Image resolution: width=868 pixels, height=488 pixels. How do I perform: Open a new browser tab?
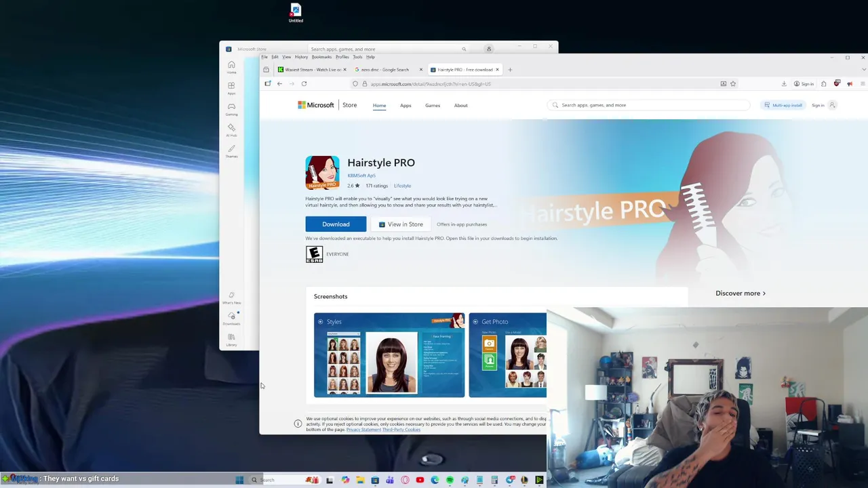coord(511,70)
